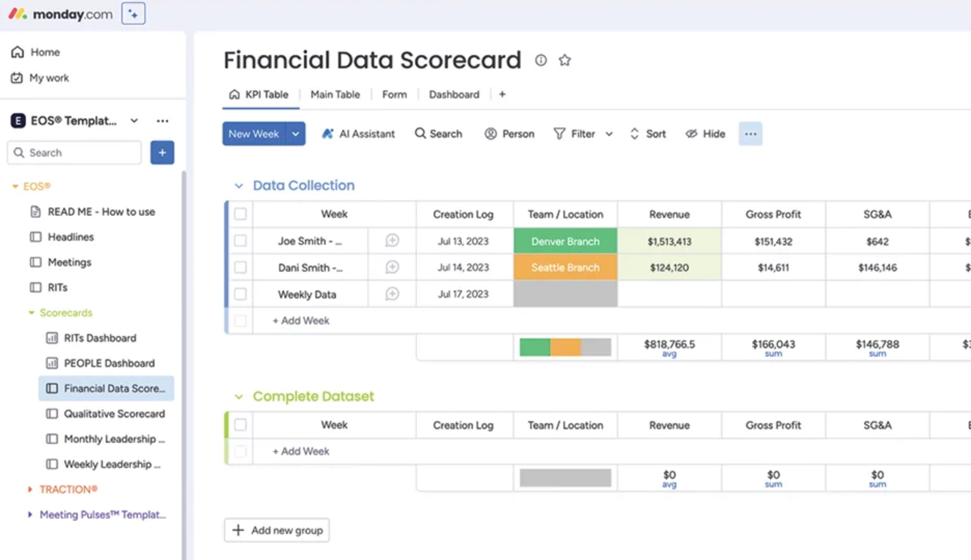Expand the EOS Template workspace switcher
971x560 pixels.
134,121
